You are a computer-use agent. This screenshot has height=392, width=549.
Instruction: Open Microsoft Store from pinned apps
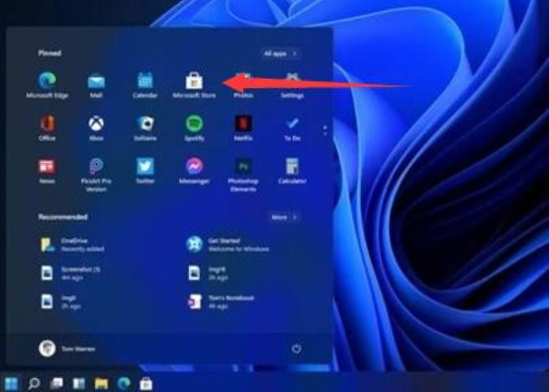pos(194,85)
